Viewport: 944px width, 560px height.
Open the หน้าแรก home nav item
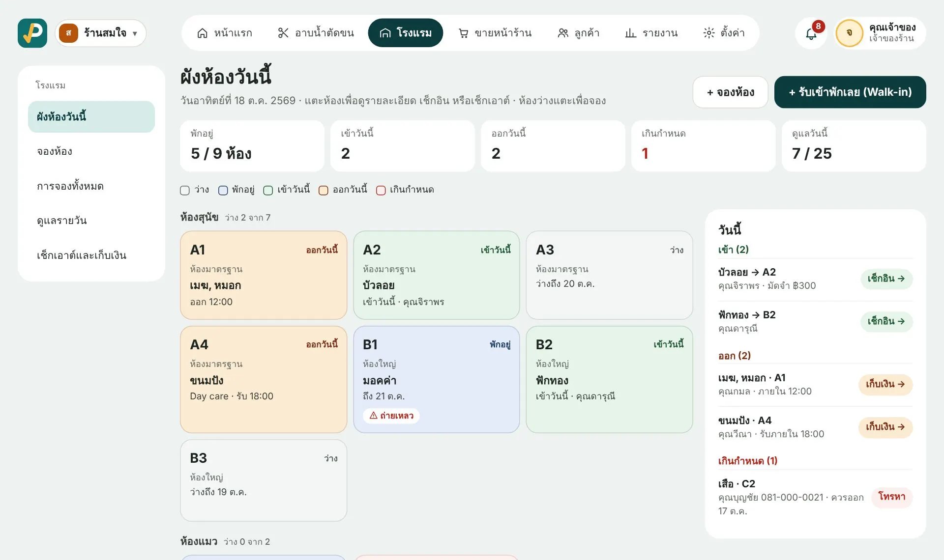point(224,33)
